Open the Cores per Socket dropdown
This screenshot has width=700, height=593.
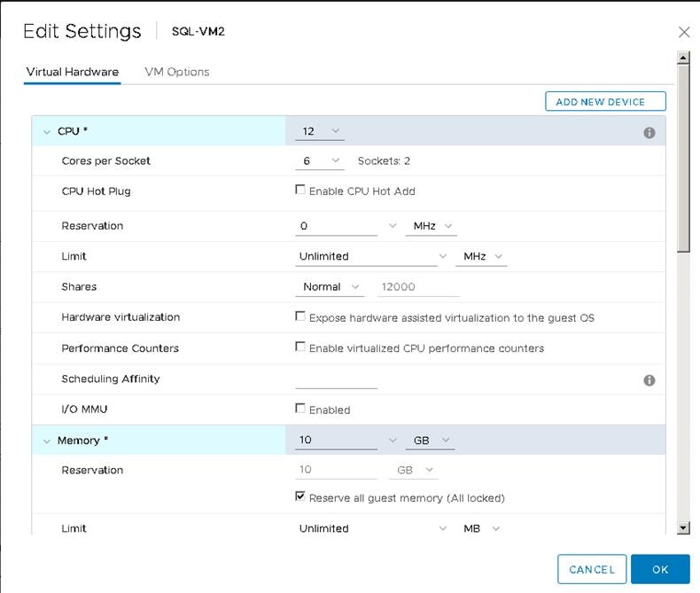point(320,160)
